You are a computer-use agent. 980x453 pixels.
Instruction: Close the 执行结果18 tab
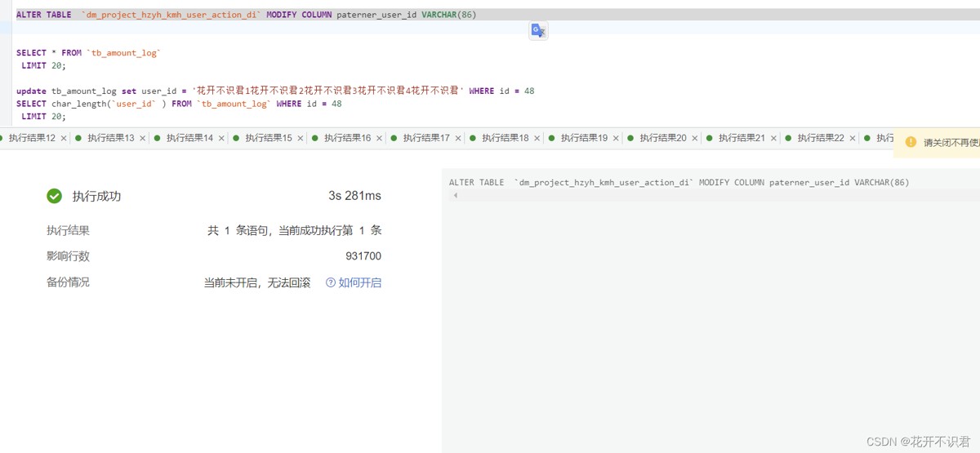point(537,139)
